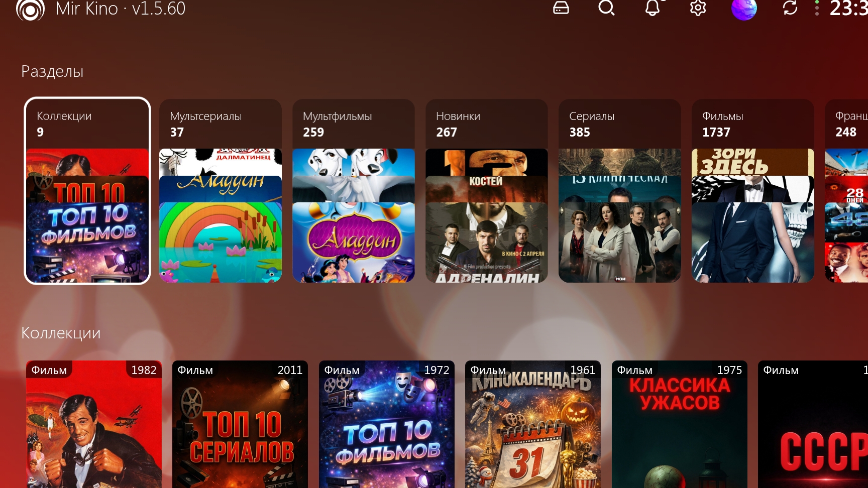Open the 1982 collection poster
Screen dimensions: 868x488
94,424
